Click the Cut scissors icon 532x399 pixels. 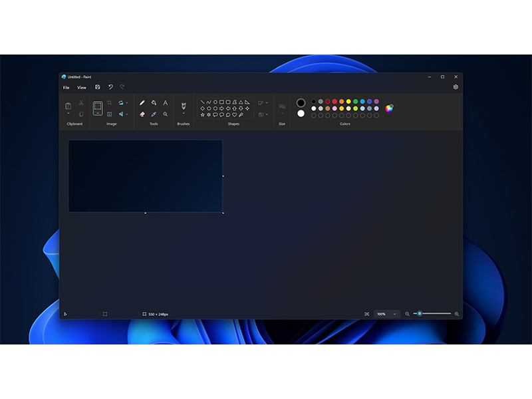pos(81,102)
